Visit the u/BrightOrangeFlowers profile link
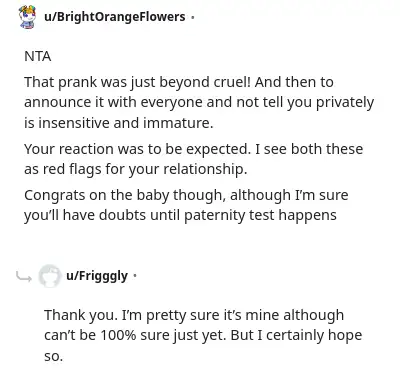The image size is (400, 392). point(115,17)
